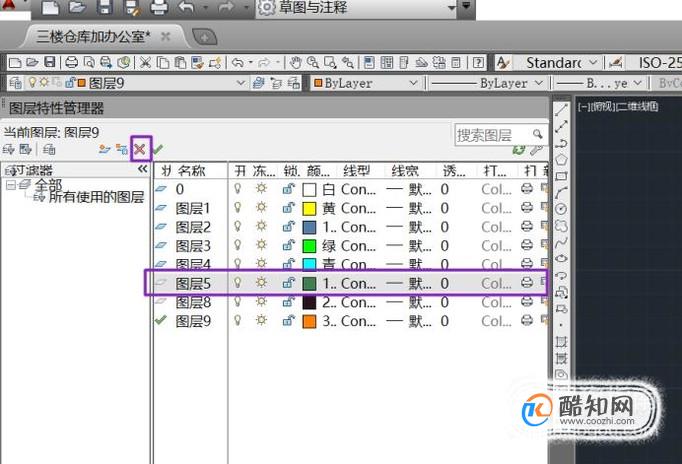Click the Help question mark icon
The height and width of the screenshot is (464, 682).
[x=478, y=63]
